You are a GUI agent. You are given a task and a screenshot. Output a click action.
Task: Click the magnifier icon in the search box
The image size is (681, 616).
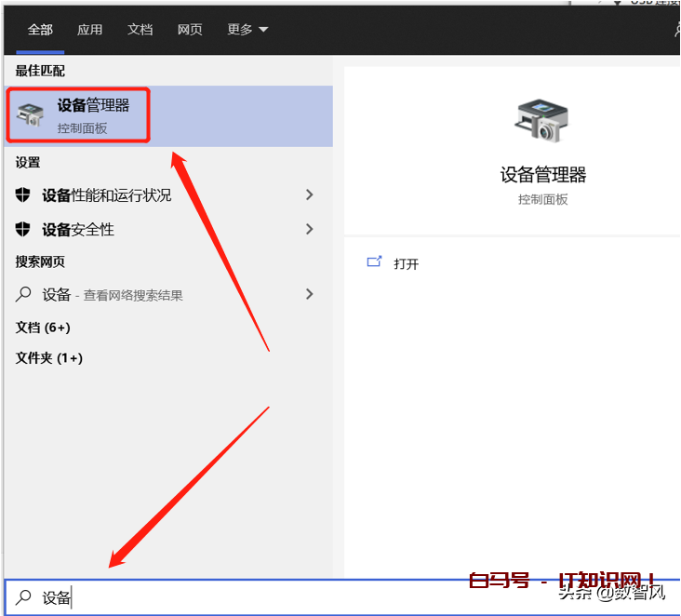coord(24,597)
